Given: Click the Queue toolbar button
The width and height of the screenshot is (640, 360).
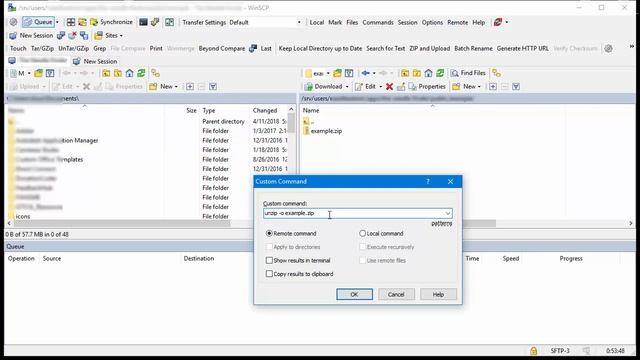Looking at the screenshot, I should (x=38, y=22).
